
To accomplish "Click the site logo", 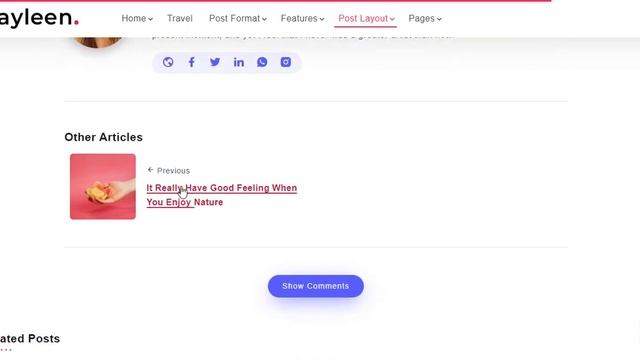I will [x=39, y=18].
